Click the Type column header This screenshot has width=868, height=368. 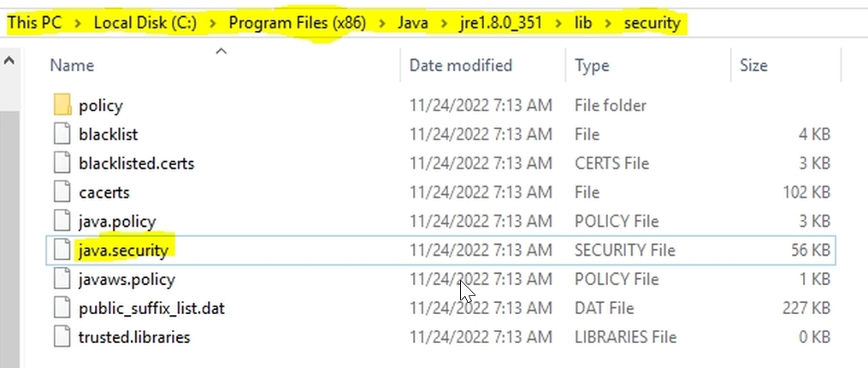point(593,65)
